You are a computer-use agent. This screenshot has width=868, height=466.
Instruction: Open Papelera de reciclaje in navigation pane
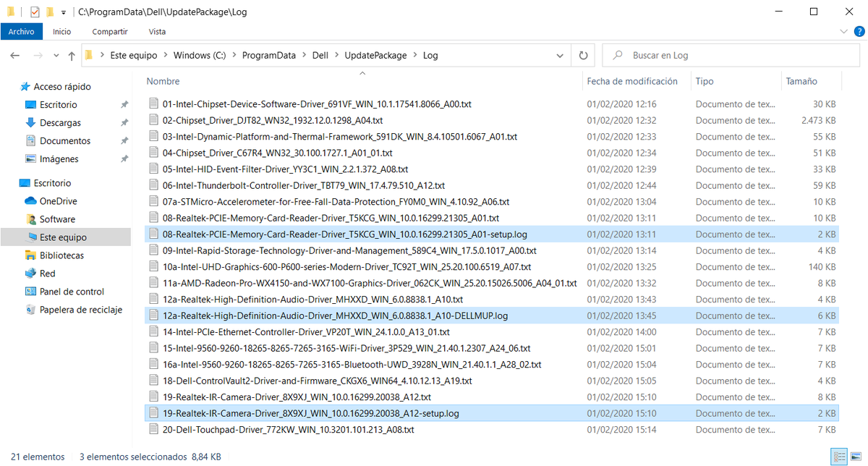(81, 310)
